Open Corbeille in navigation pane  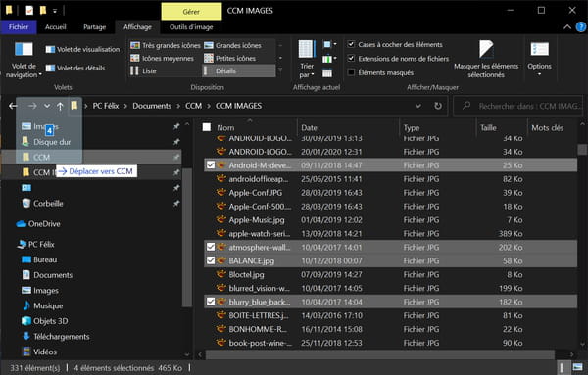[42, 204]
